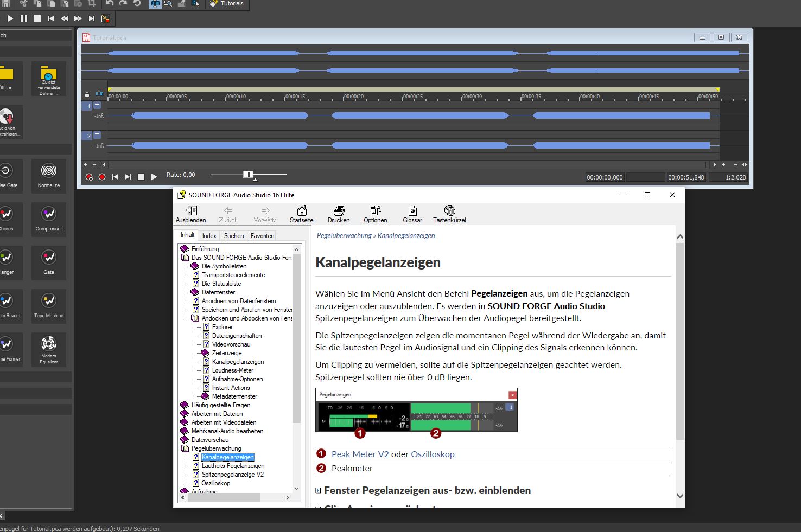
Task: Click the Cut scissors icon in main toolbar
Action: click(23, 3)
